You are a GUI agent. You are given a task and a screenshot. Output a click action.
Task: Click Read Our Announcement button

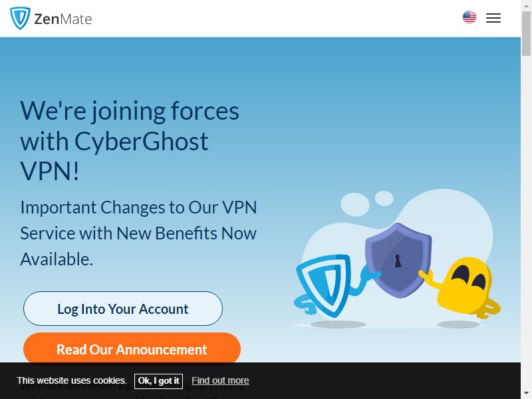tap(132, 349)
